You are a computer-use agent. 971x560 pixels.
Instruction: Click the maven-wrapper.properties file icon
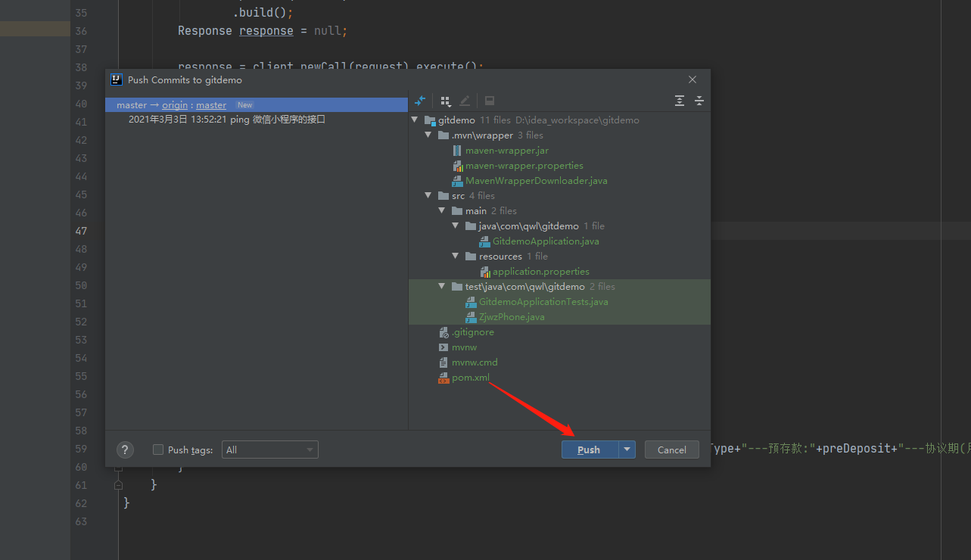(x=457, y=166)
